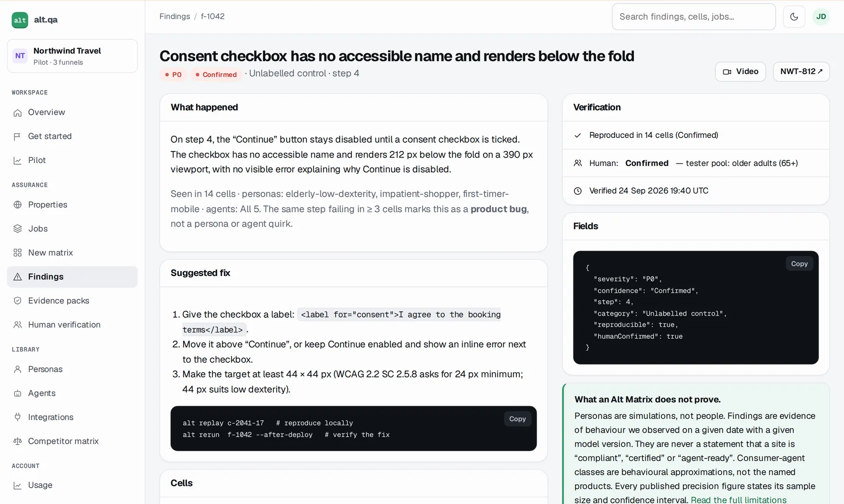Open Usage under Account
Screen dimensions: 844x504
click(x=72, y=485)
